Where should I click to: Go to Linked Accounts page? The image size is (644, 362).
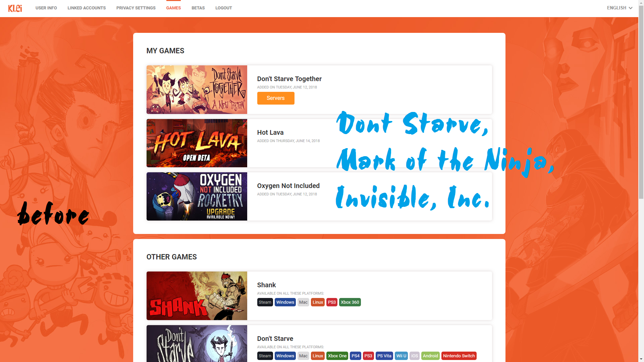point(87,8)
